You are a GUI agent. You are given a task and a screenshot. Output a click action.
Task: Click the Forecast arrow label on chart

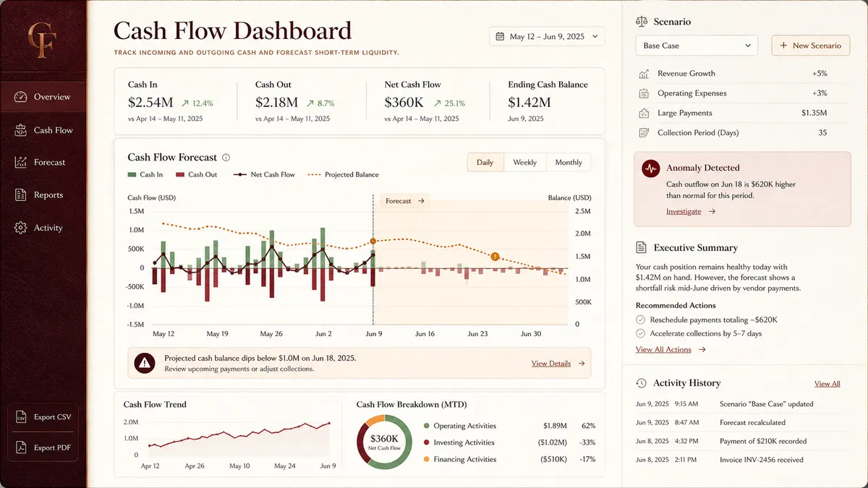404,201
